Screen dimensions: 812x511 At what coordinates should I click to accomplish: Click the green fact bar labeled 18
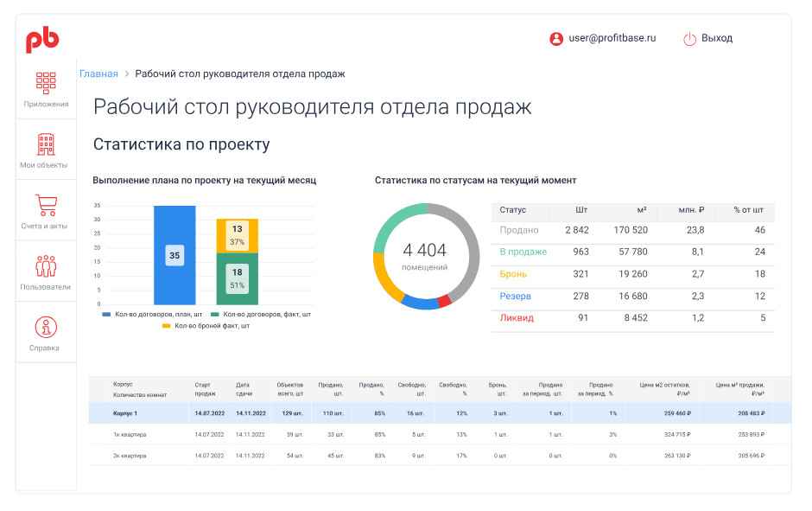[x=238, y=278]
